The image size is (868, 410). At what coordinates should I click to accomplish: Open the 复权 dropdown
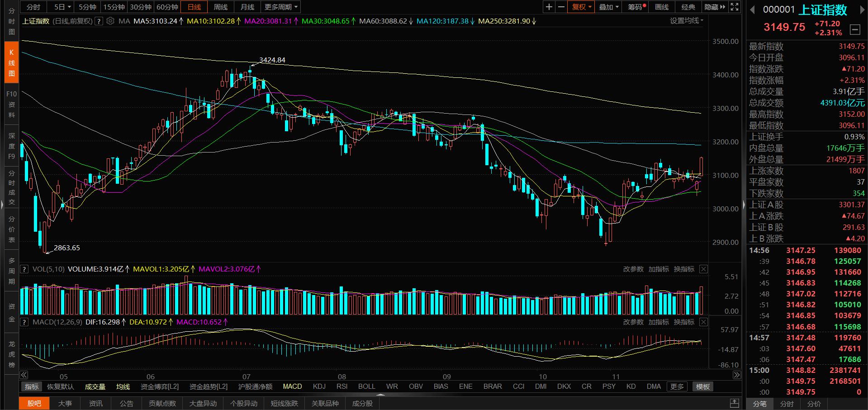pyautogui.click(x=581, y=7)
